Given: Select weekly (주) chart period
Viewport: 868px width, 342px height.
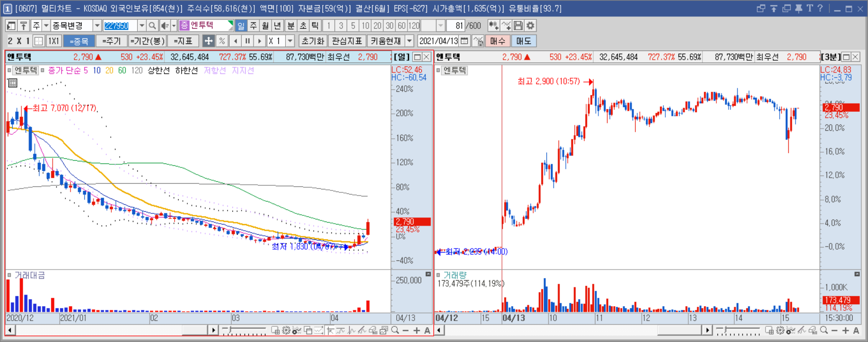Looking at the screenshot, I should (253, 26).
